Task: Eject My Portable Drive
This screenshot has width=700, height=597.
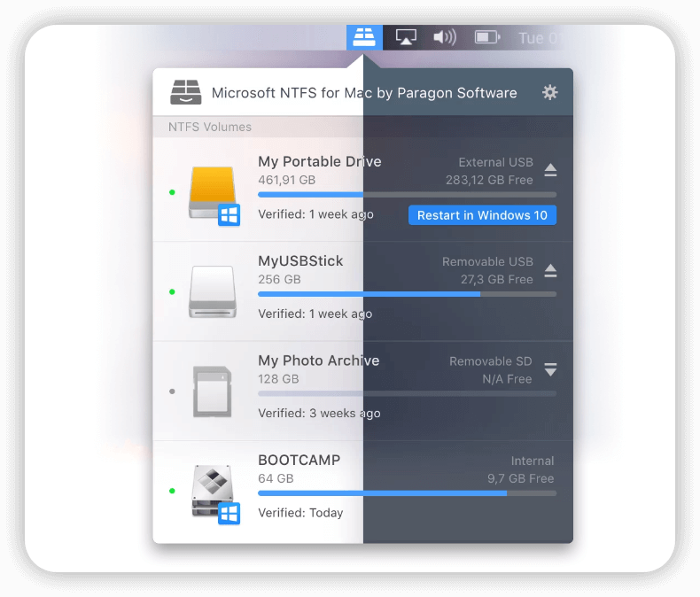Action: coord(550,170)
